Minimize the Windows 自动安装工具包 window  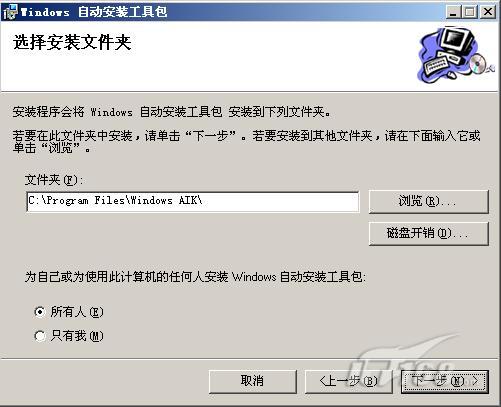[453, 12]
